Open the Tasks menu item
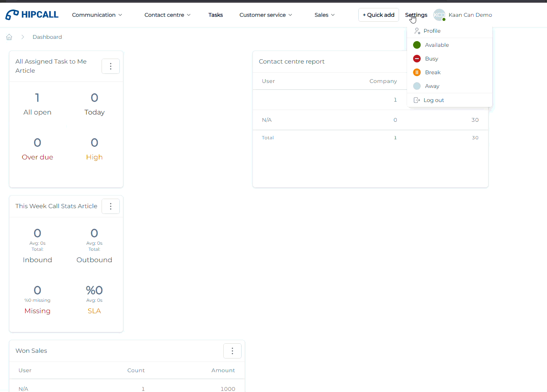 coord(216,15)
